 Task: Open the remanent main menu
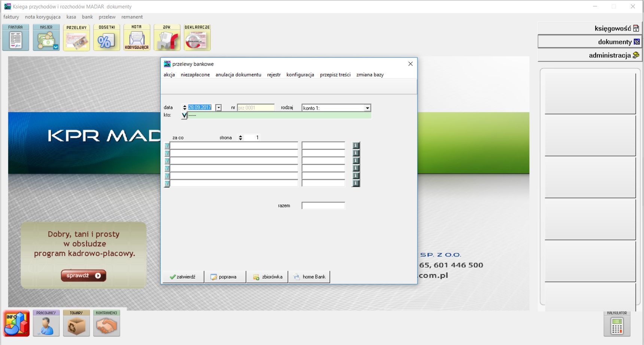(x=132, y=17)
